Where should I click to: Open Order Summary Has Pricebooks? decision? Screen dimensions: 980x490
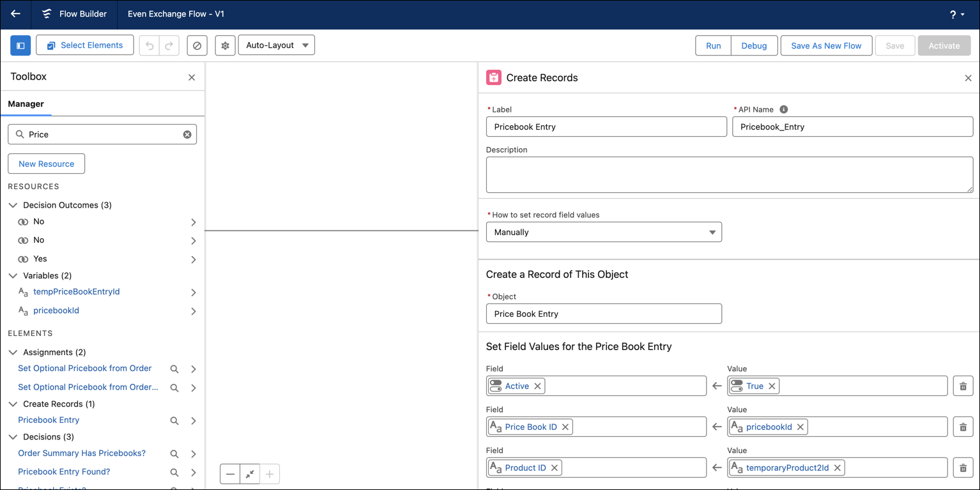[82, 453]
